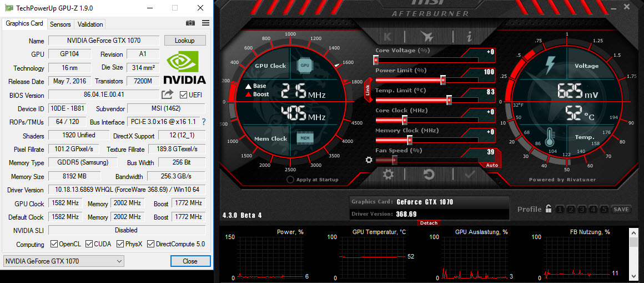Click the NVIDIA logo in GPU-Z
The width and height of the screenshot is (644, 283).
[x=185, y=67]
